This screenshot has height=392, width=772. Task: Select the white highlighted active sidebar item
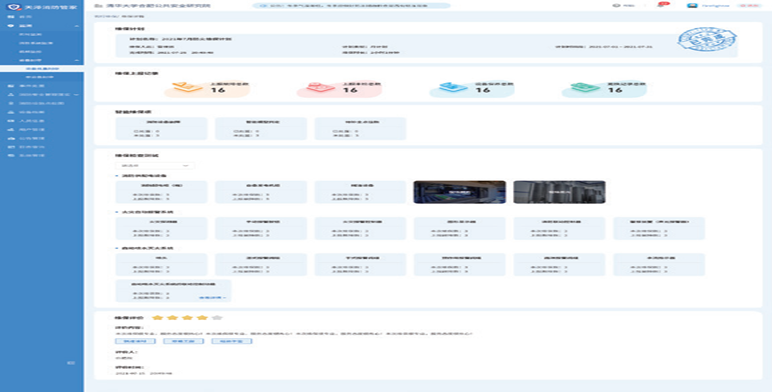(42, 69)
